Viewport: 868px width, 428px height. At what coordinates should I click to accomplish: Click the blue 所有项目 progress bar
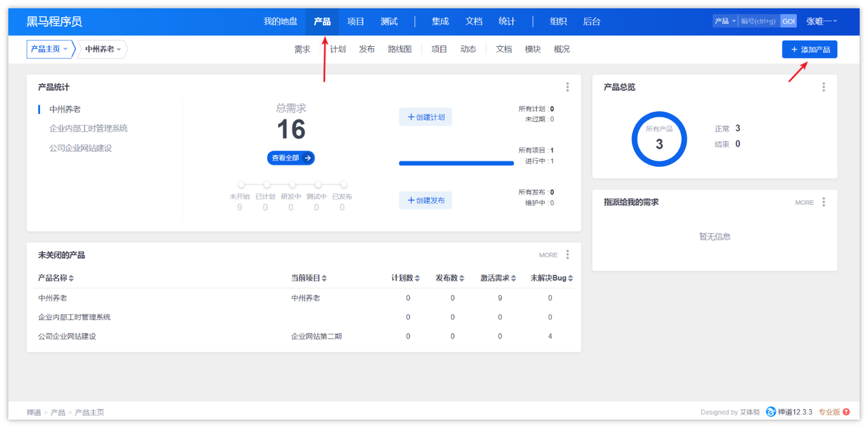click(456, 163)
